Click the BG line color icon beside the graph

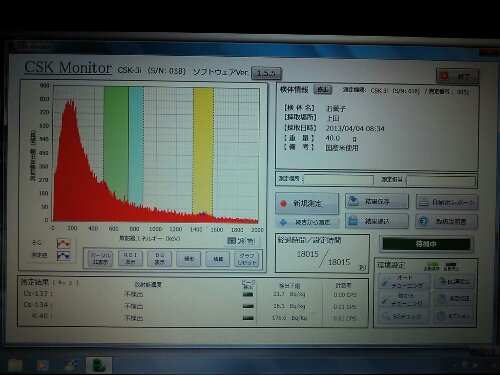click(x=63, y=243)
